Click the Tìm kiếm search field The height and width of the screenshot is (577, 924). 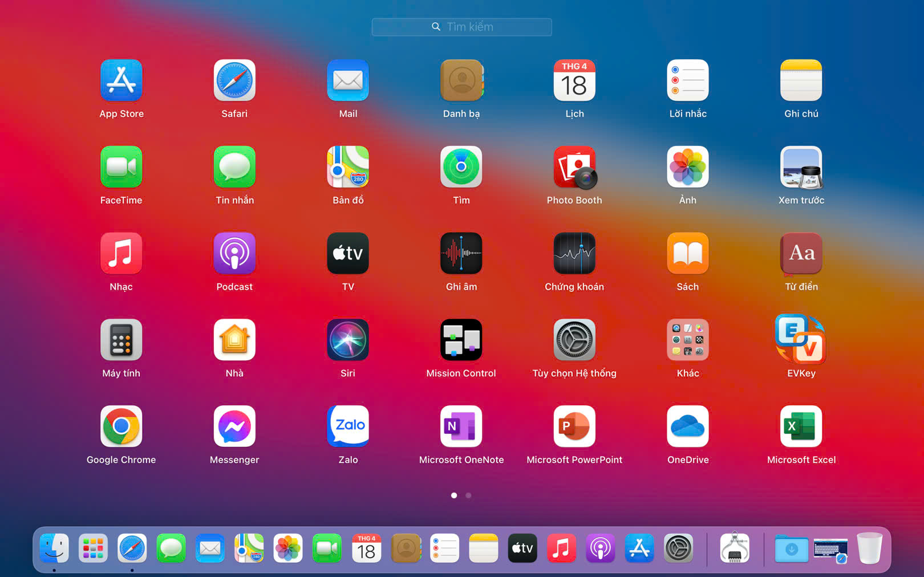tap(461, 27)
